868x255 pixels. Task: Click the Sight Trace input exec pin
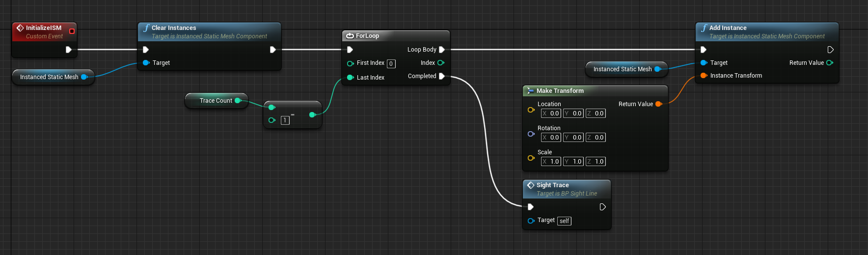pyautogui.click(x=530, y=207)
